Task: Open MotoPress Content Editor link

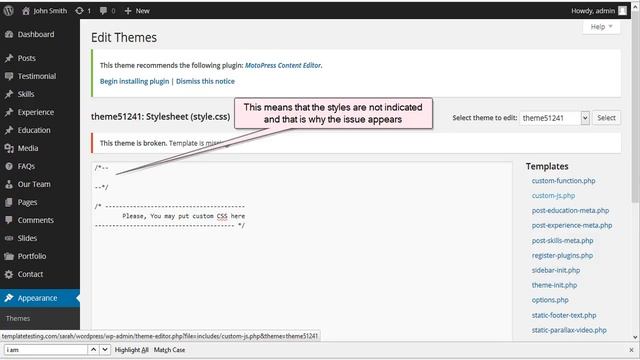Action: click(283, 65)
